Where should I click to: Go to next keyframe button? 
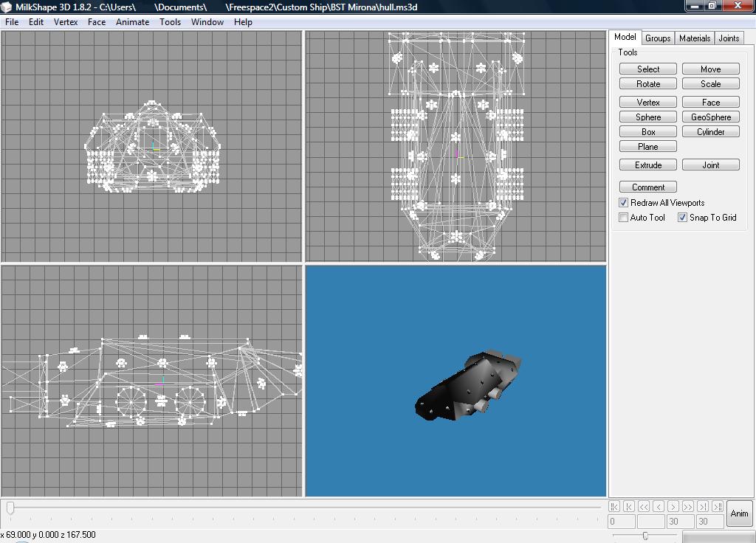703,506
